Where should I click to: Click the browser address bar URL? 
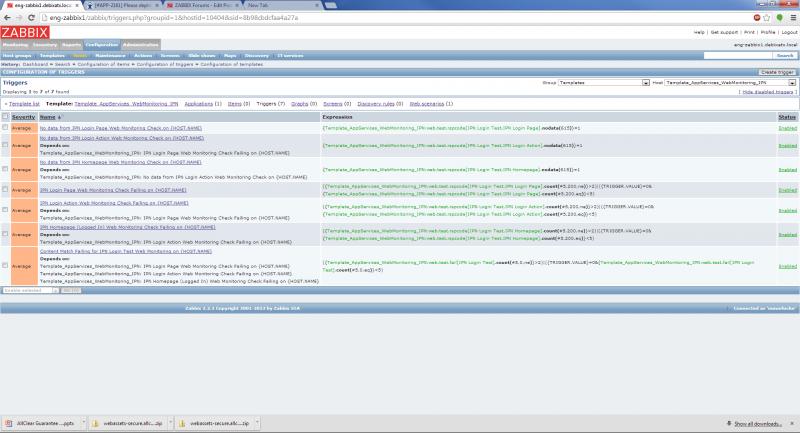coord(173,18)
